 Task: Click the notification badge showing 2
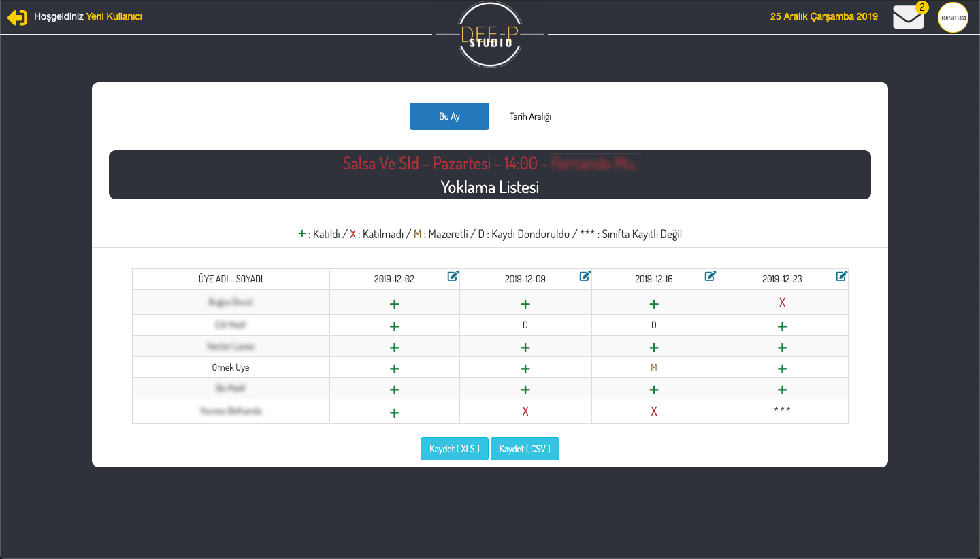point(921,7)
